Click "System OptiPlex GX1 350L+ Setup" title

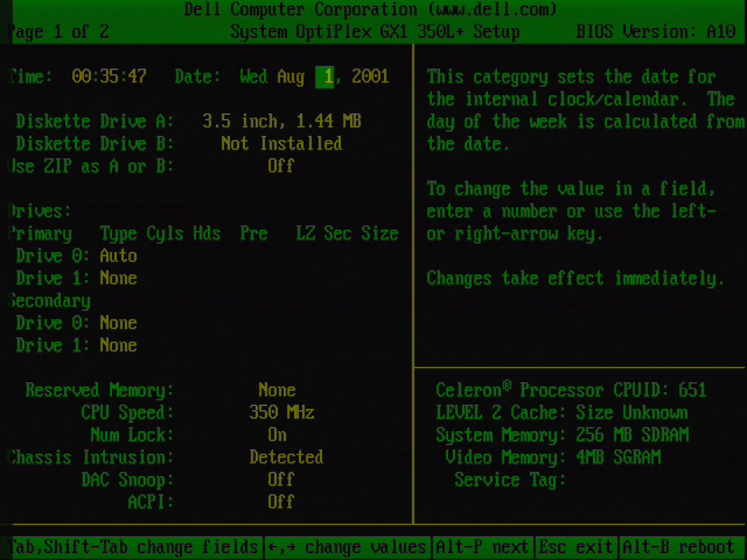click(x=375, y=32)
